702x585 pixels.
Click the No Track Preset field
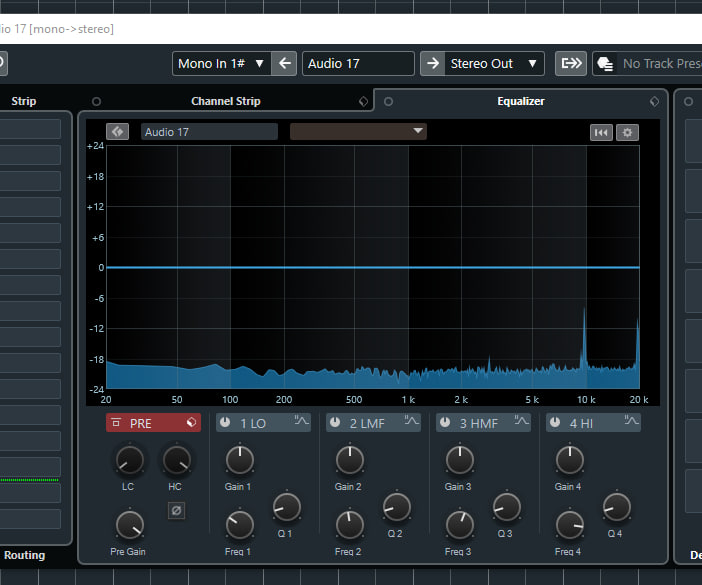(662, 64)
